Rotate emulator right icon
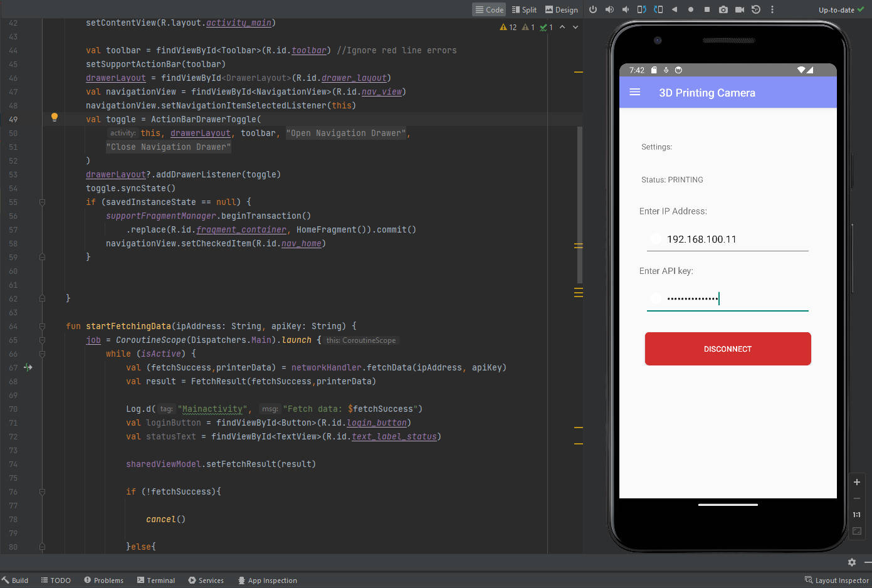This screenshot has height=588, width=872. point(658,9)
